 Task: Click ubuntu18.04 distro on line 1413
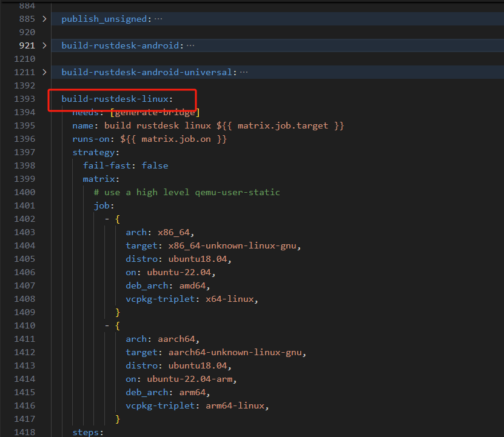198,365
